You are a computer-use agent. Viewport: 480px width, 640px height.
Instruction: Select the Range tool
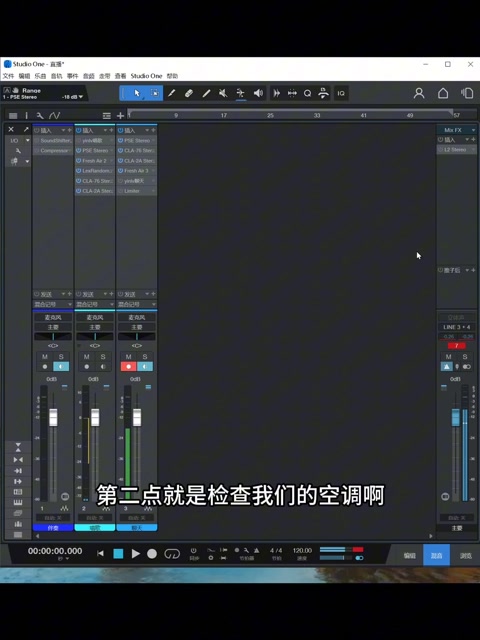pos(155,93)
